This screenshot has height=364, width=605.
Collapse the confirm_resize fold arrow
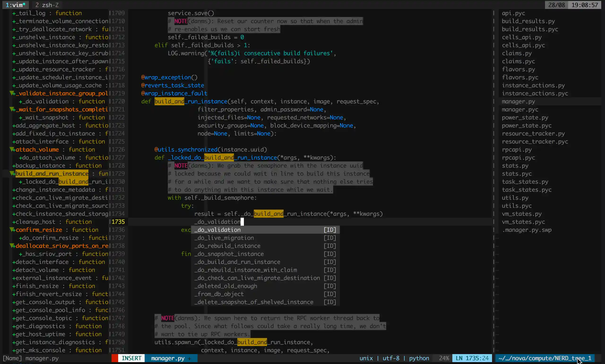[12, 230]
